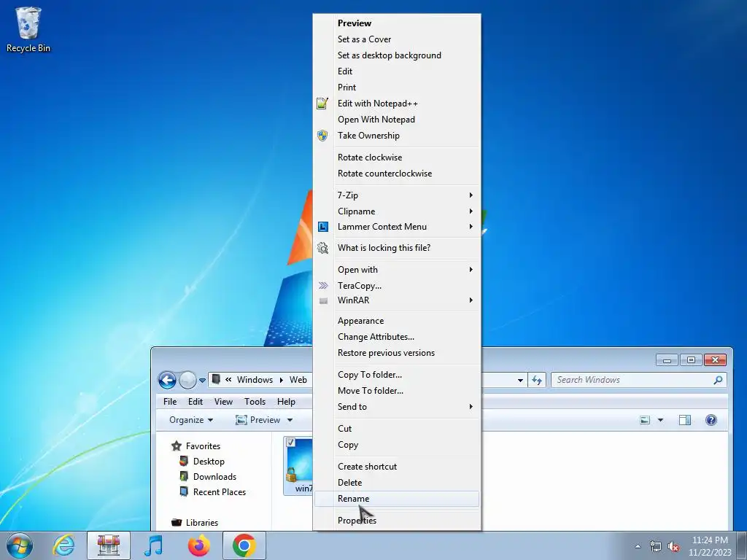Open the View menu in Explorer
This screenshot has width=747, height=560.
point(223,402)
